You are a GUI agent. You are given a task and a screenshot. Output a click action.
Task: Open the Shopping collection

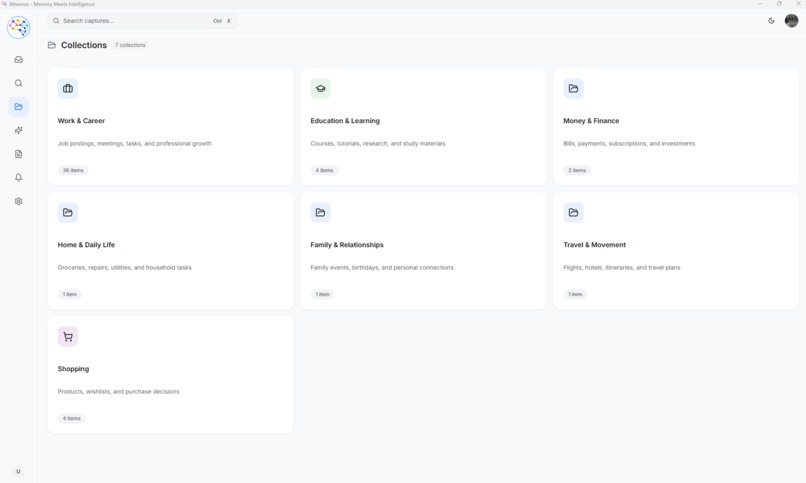(171, 375)
